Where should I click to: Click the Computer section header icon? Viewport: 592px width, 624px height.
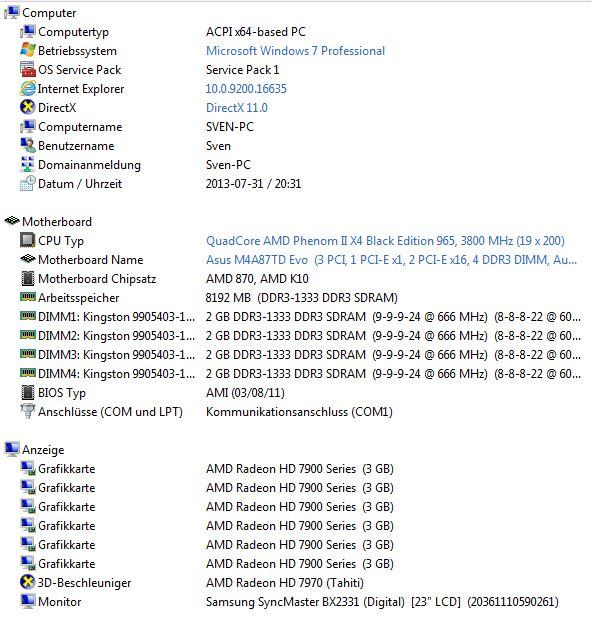click(x=12, y=13)
